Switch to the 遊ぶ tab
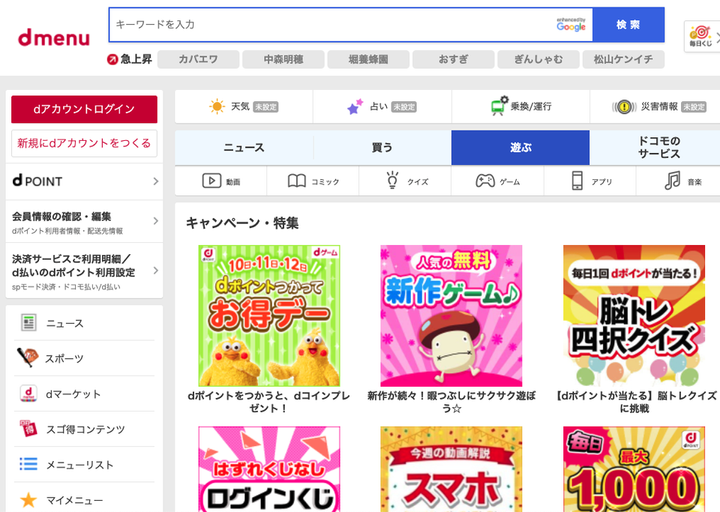The height and width of the screenshot is (512, 720). click(x=520, y=147)
